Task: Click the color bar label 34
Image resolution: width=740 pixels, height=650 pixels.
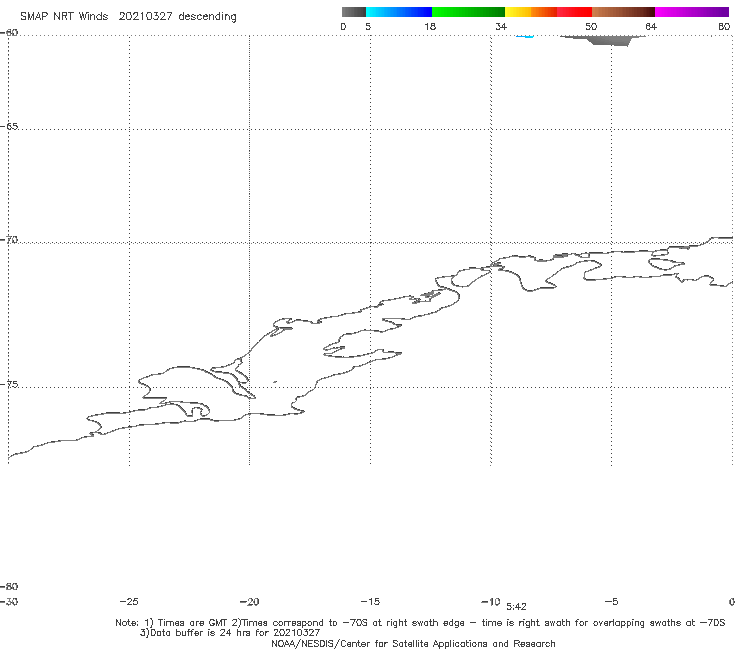Action: coord(501,26)
